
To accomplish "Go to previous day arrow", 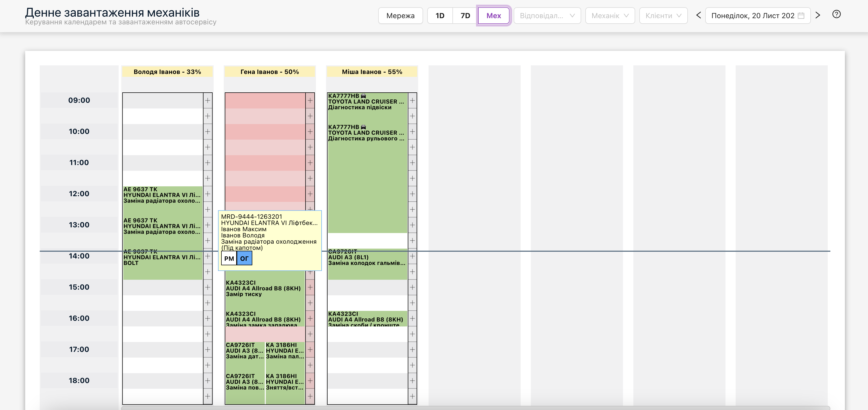I will pos(699,16).
